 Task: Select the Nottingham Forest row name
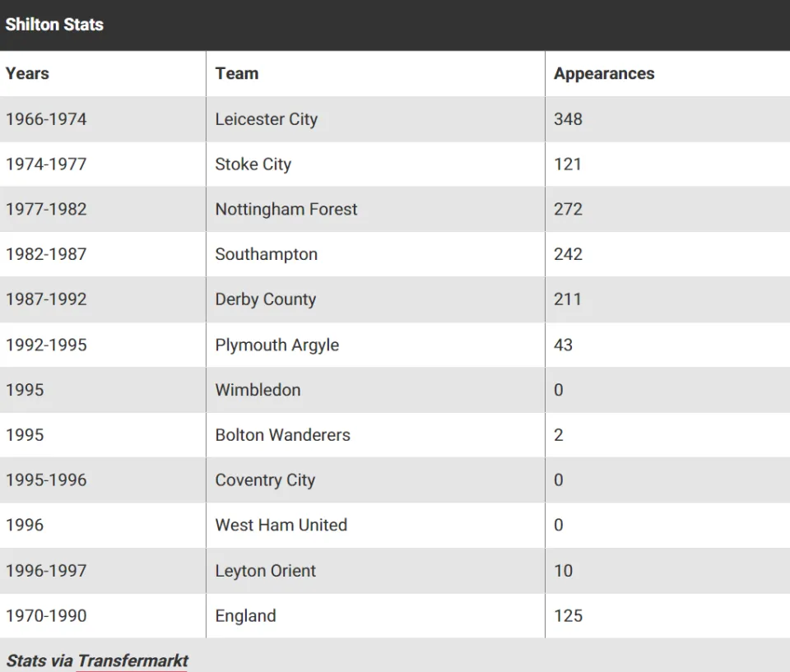(286, 209)
